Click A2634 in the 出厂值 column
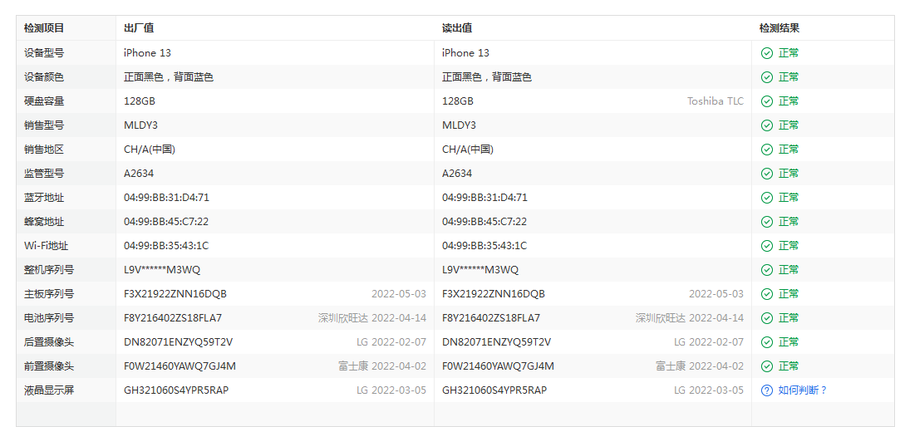Image resolution: width=900 pixels, height=427 pixels. tap(139, 173)
